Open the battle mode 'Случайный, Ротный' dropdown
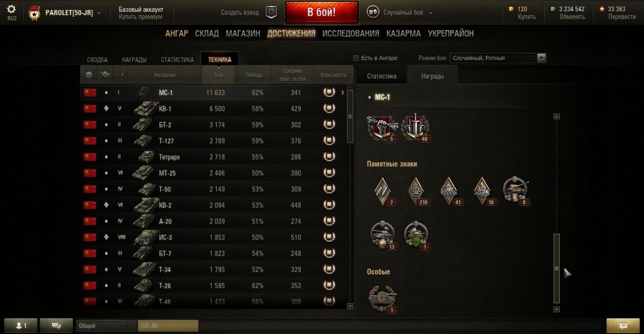644x334 pixels. point(499,58)
